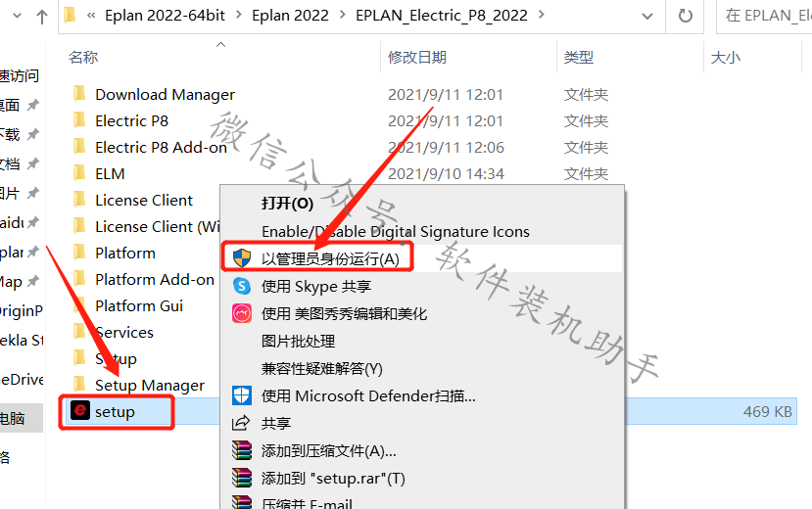Click WinRAR icon beside 添加到 "setup.rar"(T)
Image resolution: width=812 pixels, height=509 pixels.
pos(242,478)
